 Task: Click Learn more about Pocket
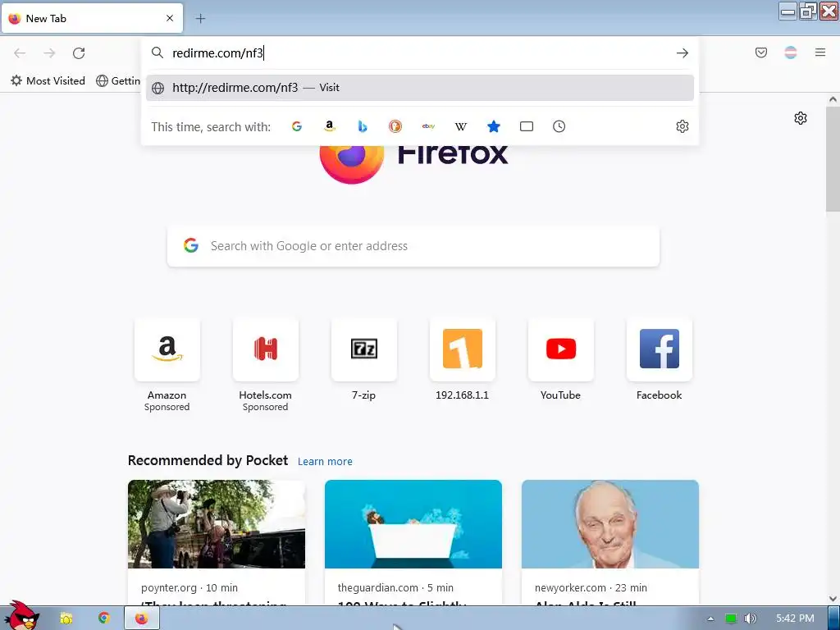(x=325, y=462)
